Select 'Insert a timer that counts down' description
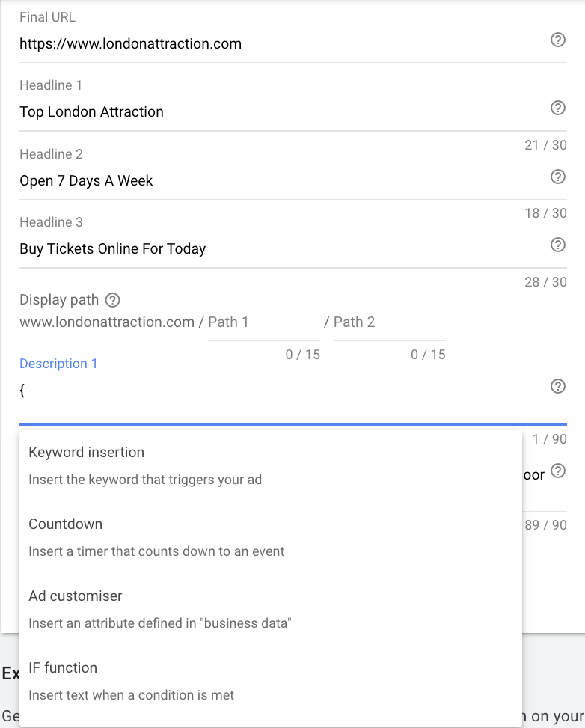Viewport: 585px width, 728px height. point(156,551)
